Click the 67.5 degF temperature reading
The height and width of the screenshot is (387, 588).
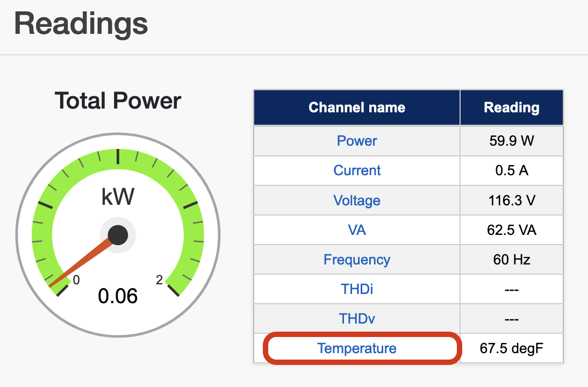click(x=511, y=348)
